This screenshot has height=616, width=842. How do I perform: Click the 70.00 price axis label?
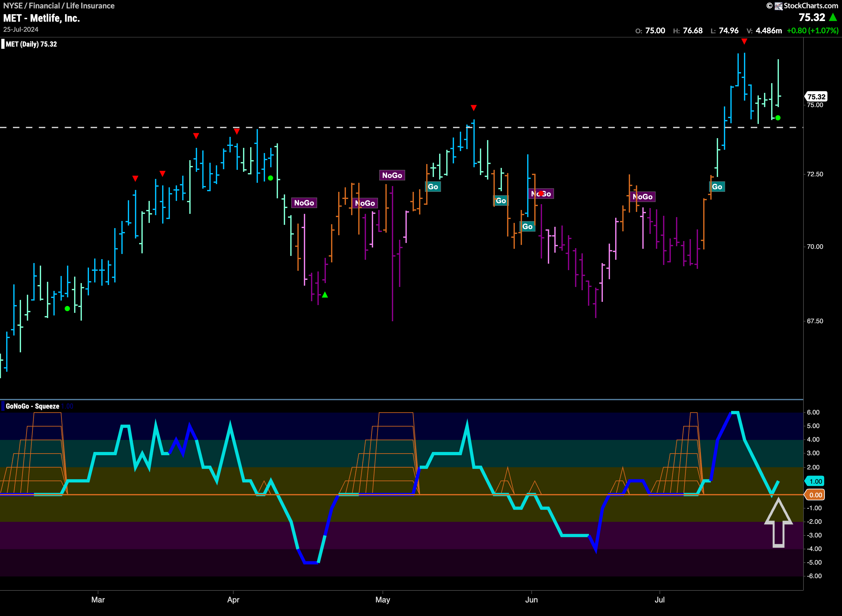pos(815,247)
